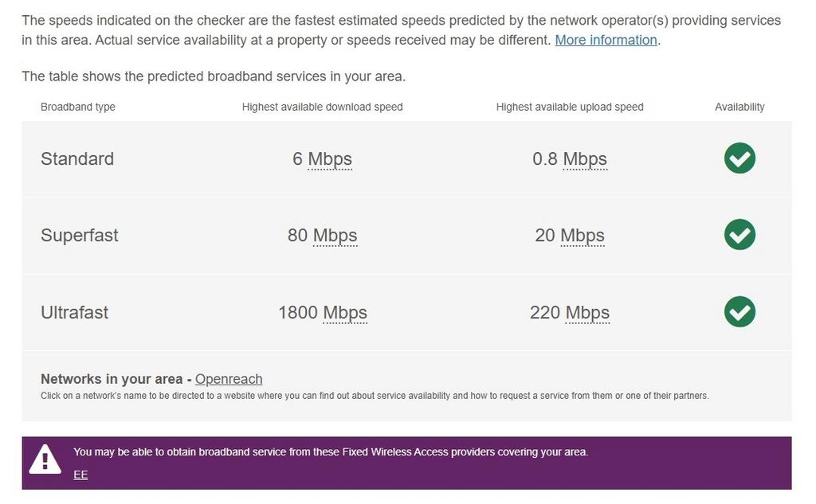Open the More information link
This screenshot has height=504, width=816.
pos(606,40)
